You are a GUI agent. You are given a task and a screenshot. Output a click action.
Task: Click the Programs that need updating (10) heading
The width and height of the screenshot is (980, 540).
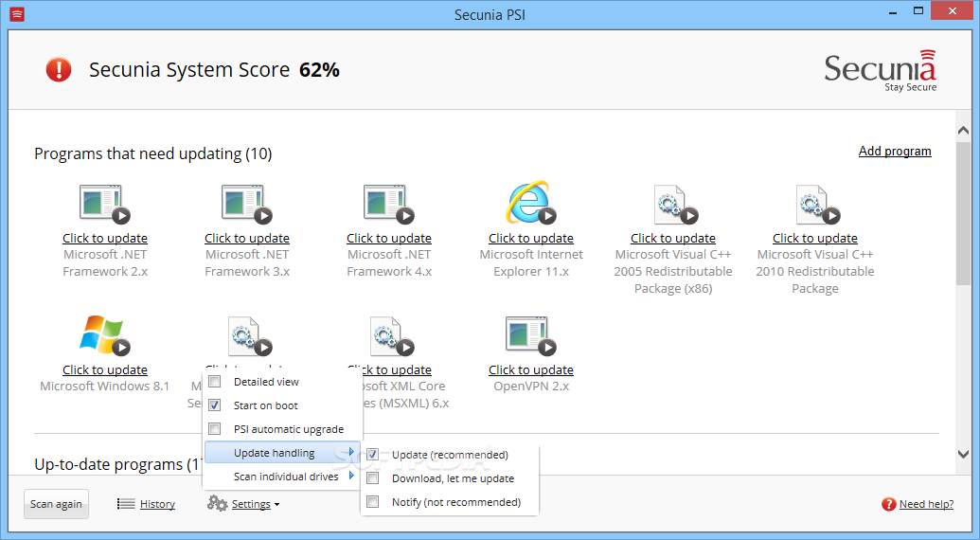(x=153, y=153)
